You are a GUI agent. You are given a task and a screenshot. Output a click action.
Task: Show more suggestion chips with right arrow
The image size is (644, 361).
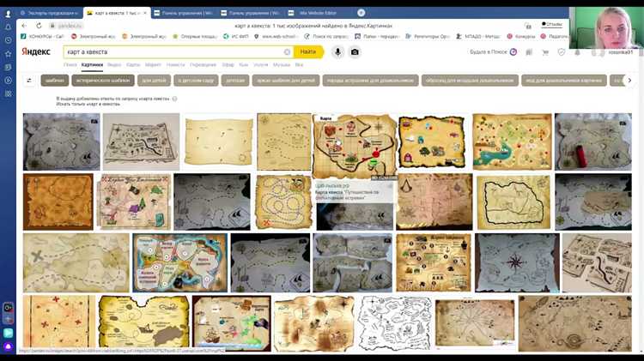(x=629, y=81)
